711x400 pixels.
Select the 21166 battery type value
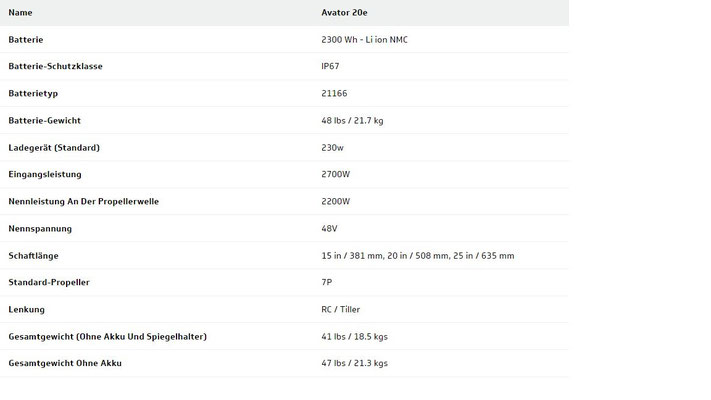[334, 93]
